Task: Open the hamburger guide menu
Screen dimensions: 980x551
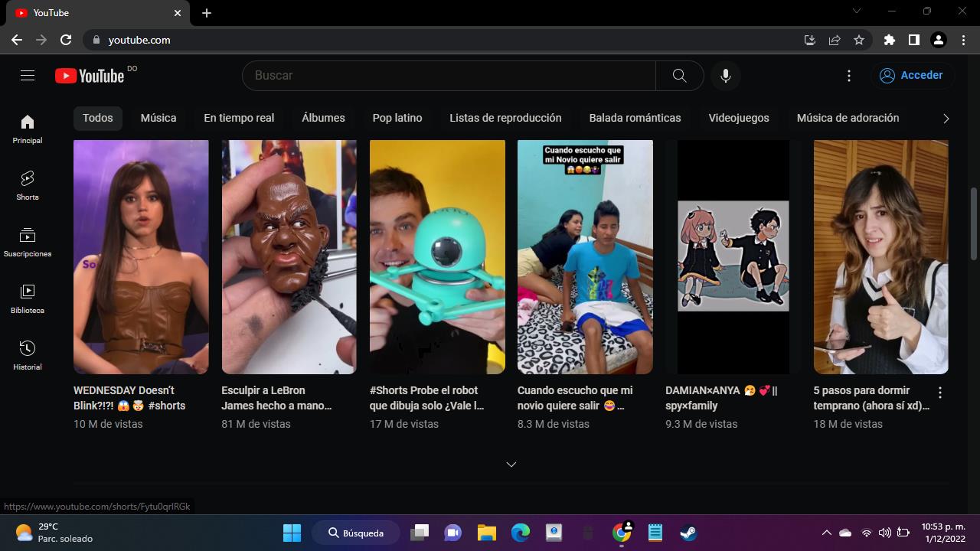Action: 28,75
